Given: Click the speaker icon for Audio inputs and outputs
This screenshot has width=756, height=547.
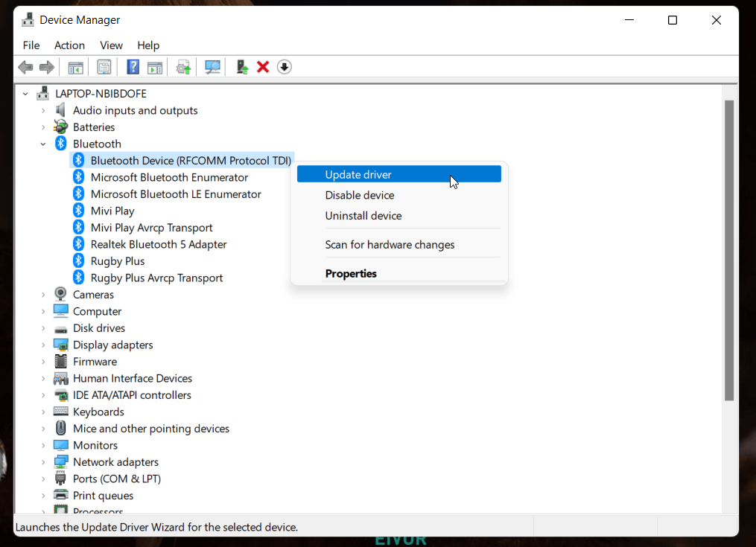Looking at the screenshot, I should (x=60, y=110).
